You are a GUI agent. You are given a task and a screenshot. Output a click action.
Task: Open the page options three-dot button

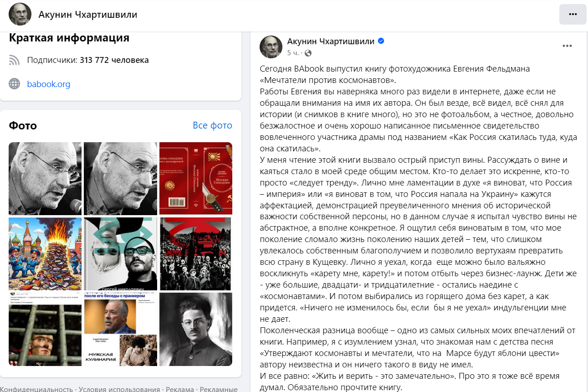(x=573, y=14)
